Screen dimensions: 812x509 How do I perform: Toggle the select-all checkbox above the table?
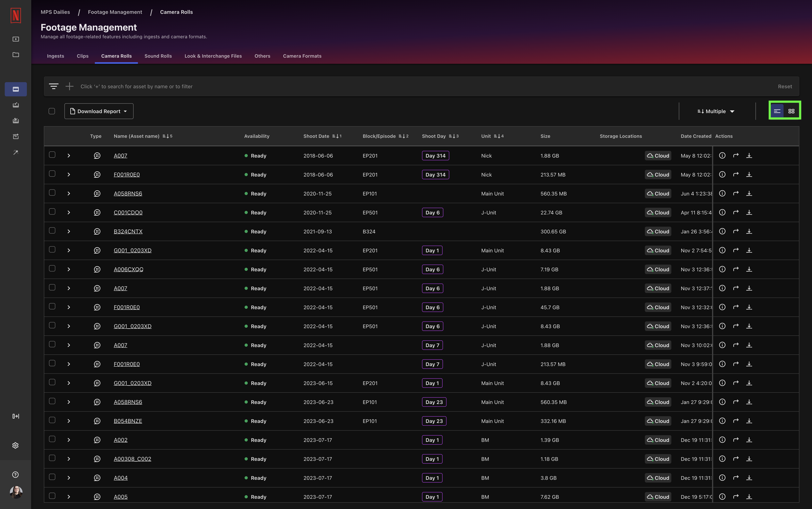click(x=52, y=111)
